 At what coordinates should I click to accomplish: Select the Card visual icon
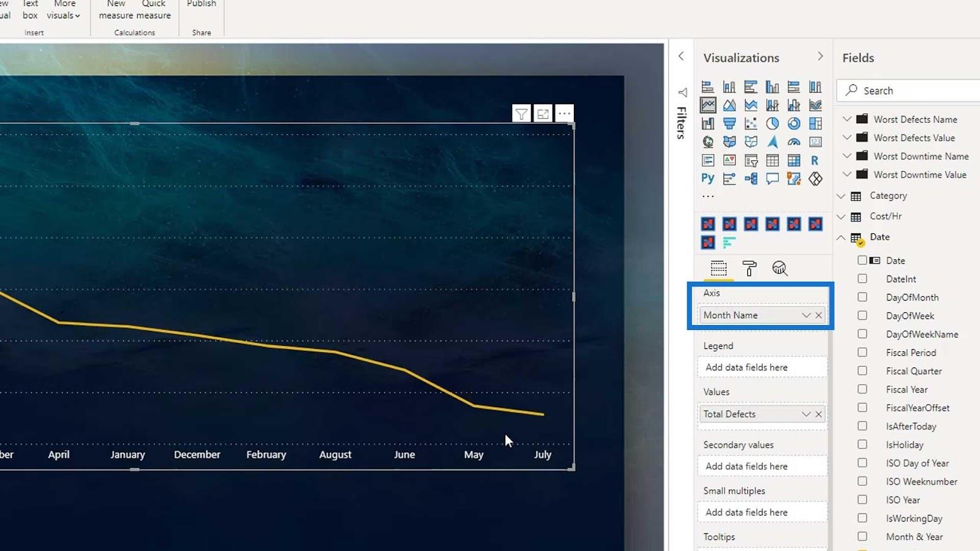(x=815, y=142)
